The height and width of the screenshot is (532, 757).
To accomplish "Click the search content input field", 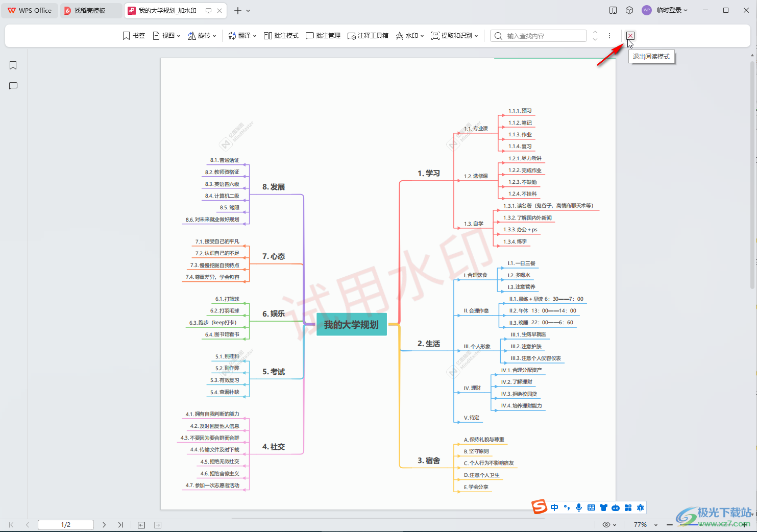I will [539, 36].
